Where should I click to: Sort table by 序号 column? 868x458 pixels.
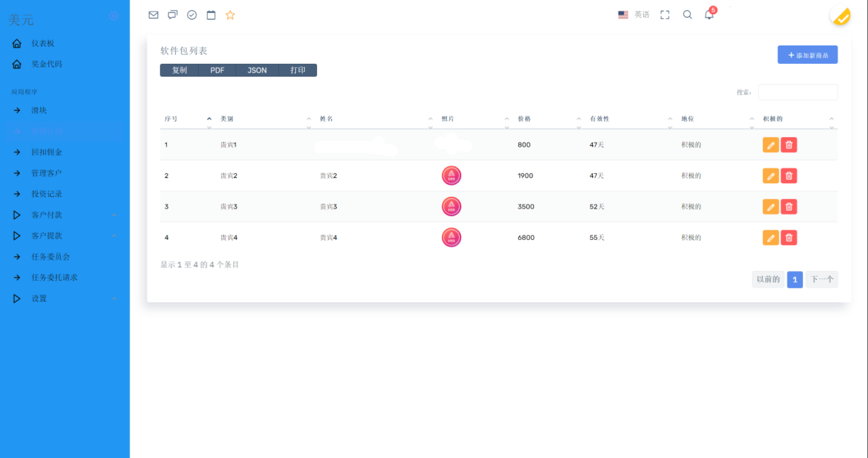(x=188, y=119)
